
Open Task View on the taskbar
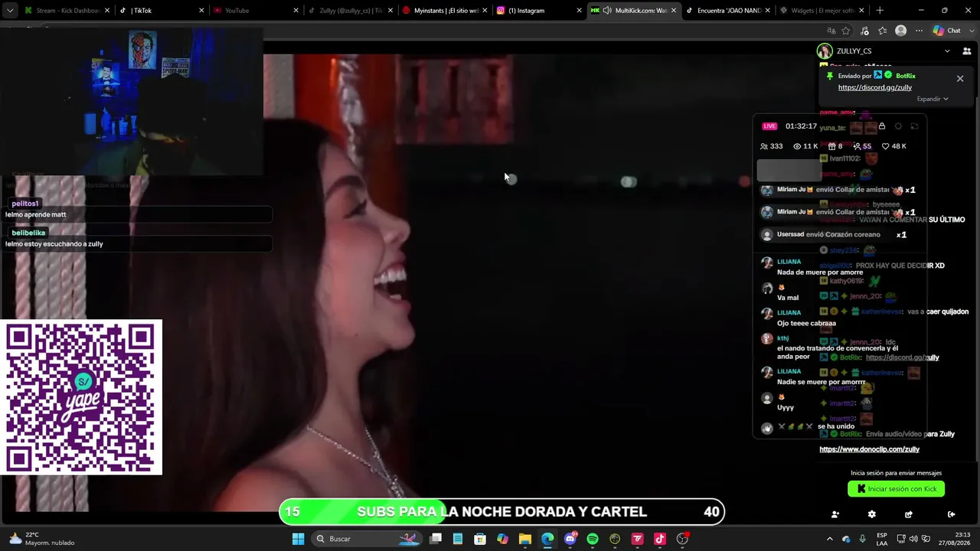point(436,539)
